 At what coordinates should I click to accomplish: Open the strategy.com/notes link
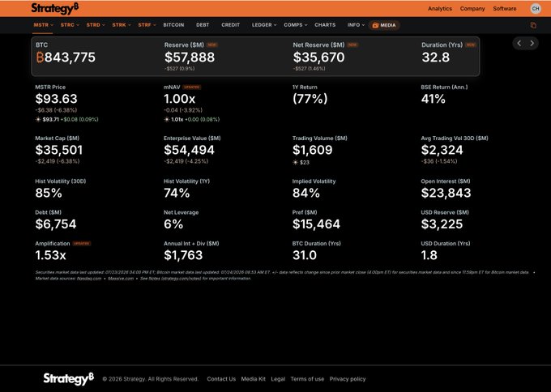click(x=182, y=279)
